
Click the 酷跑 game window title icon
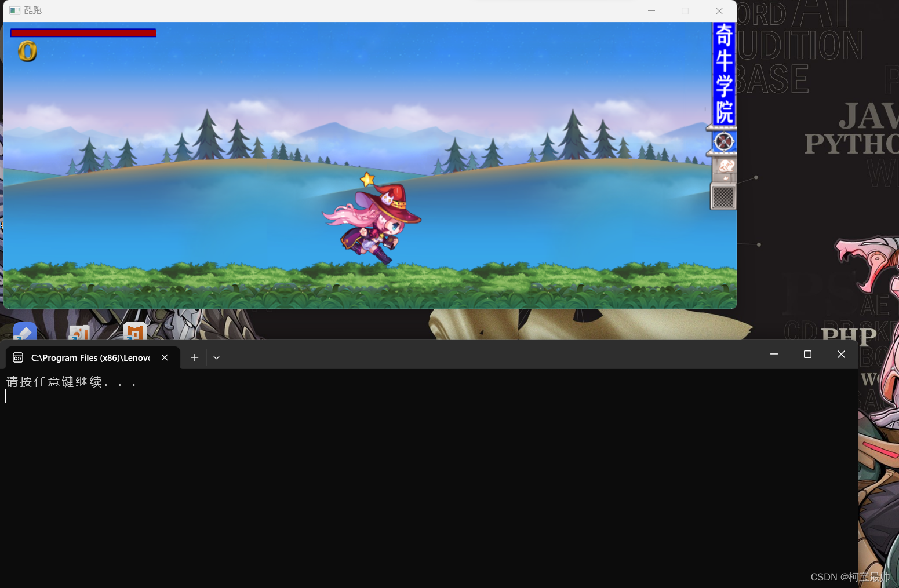[x=15, y=10]
